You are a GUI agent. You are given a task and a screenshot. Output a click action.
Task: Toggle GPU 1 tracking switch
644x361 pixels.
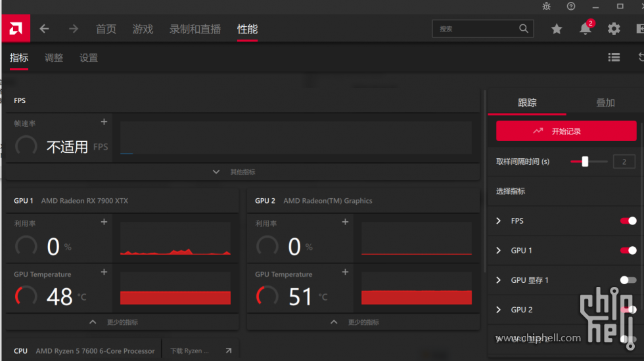click(x=628, y=250)
